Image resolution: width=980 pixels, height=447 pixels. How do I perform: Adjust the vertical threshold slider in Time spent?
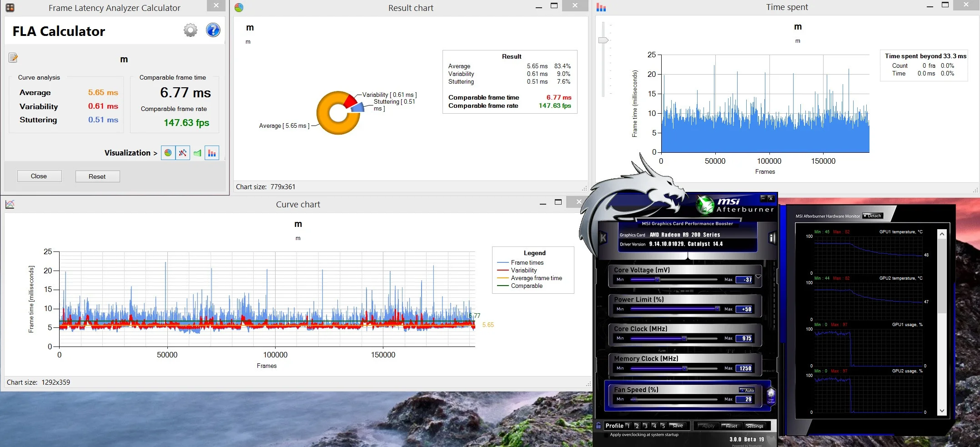coord(603,40)
